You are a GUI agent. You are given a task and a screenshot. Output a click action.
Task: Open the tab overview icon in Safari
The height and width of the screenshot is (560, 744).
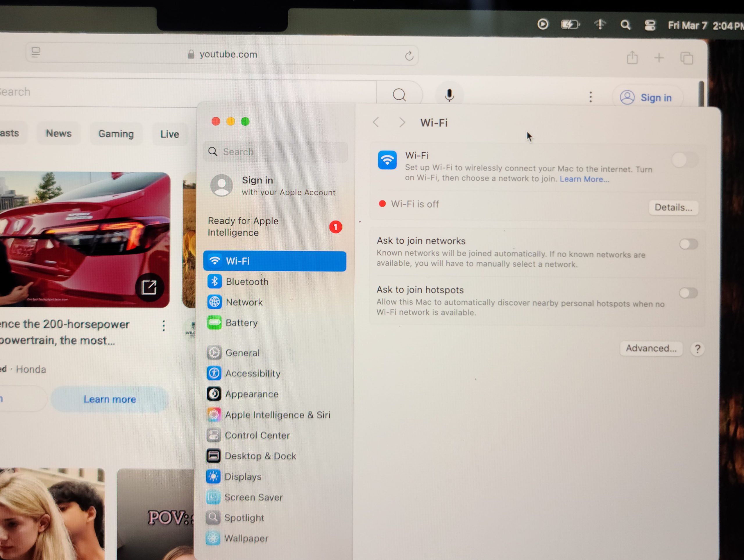[686, 58]
